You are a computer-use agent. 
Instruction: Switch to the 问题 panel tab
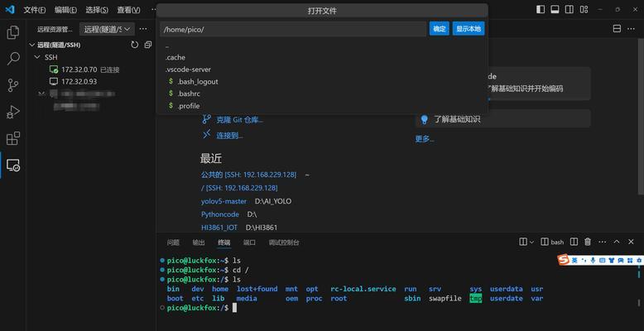coord(173,242)
